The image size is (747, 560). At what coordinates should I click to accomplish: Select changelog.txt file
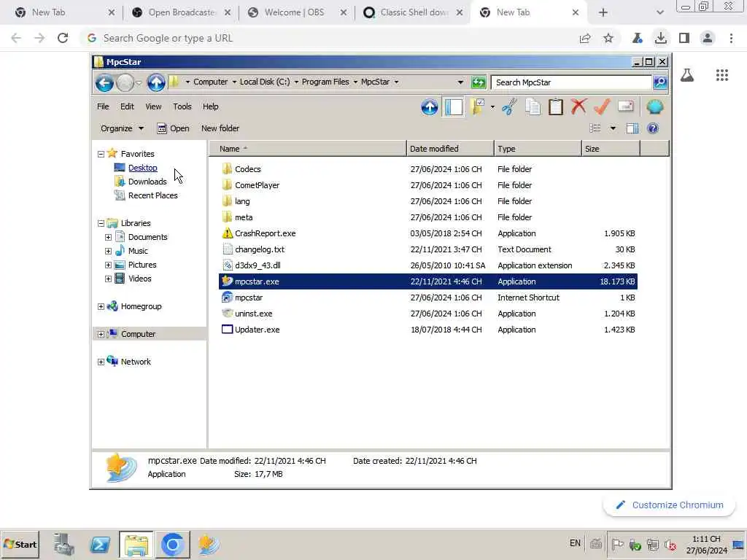[x=259, y=249]
